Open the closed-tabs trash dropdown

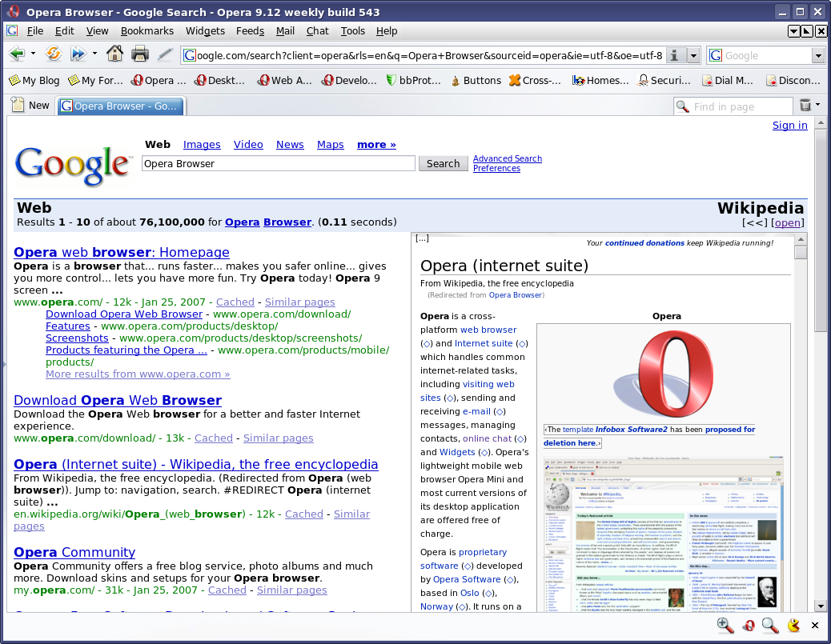click(x=815, y=105)
